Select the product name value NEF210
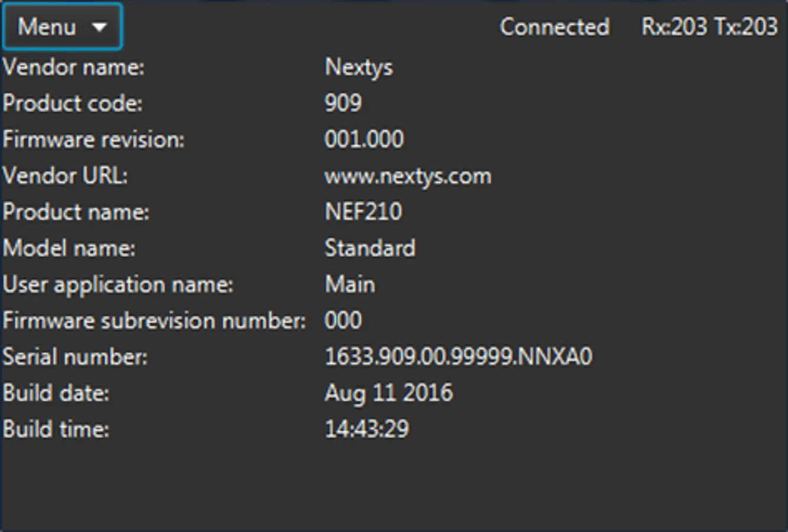The image size is (788, 532). pos(363,212)
